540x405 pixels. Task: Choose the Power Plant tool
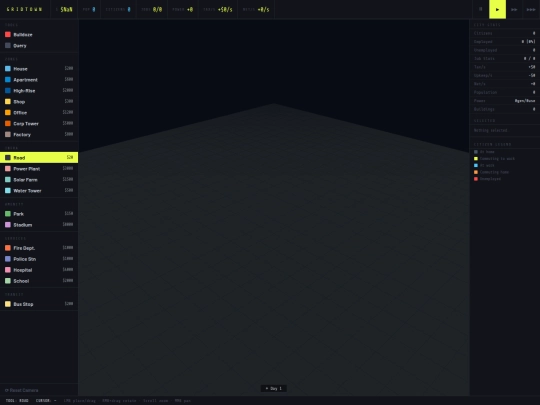click(x=39, y=169)
